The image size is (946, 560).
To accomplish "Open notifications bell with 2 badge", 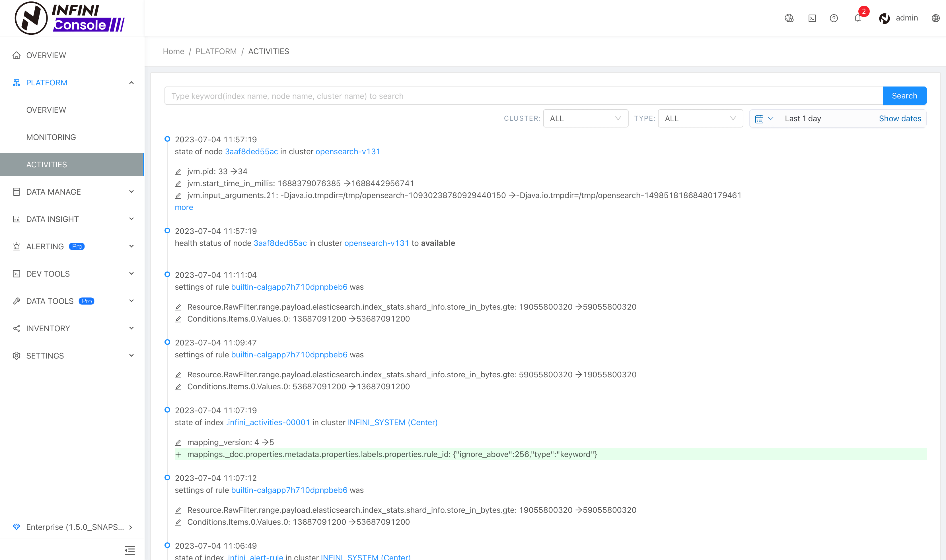I will click(858, 18).
